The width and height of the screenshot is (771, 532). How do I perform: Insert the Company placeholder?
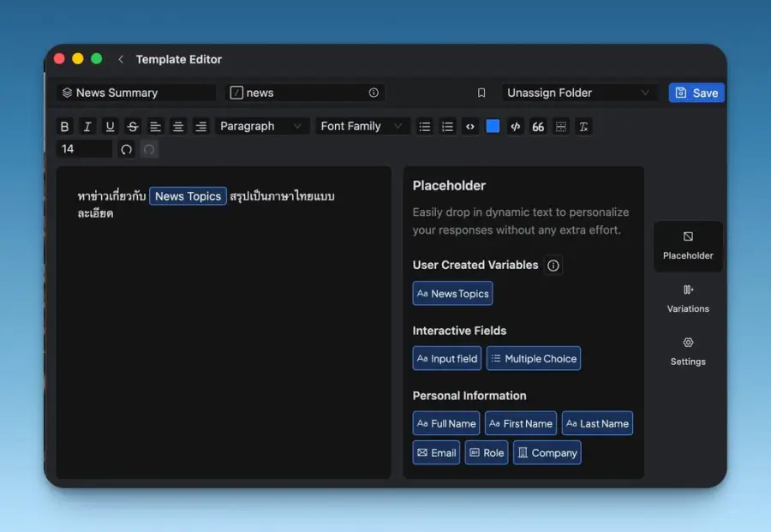point(547,453)
